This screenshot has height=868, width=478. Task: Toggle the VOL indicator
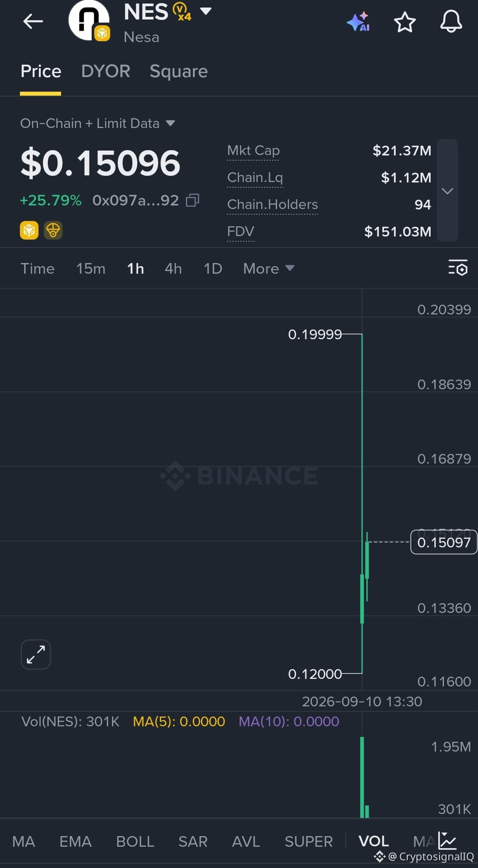point(374,841)
